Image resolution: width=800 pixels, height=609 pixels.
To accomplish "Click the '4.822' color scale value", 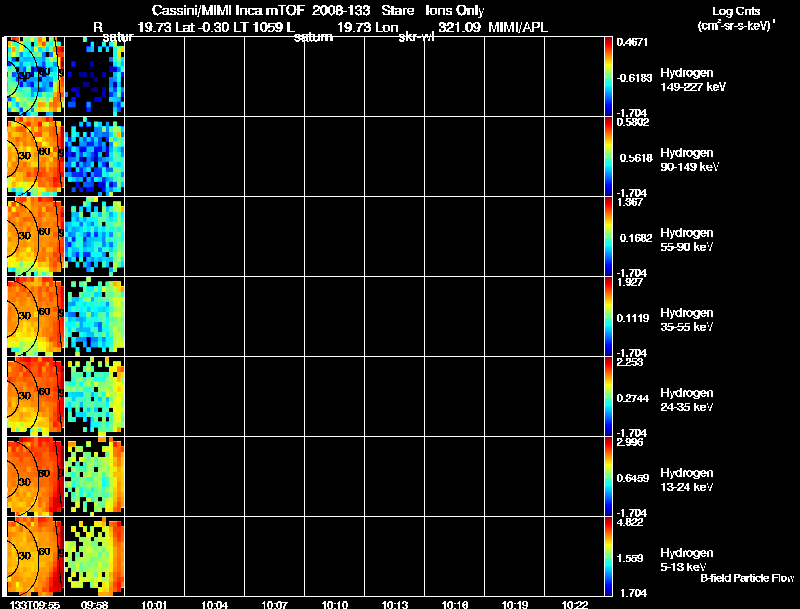I will point(630,522).
